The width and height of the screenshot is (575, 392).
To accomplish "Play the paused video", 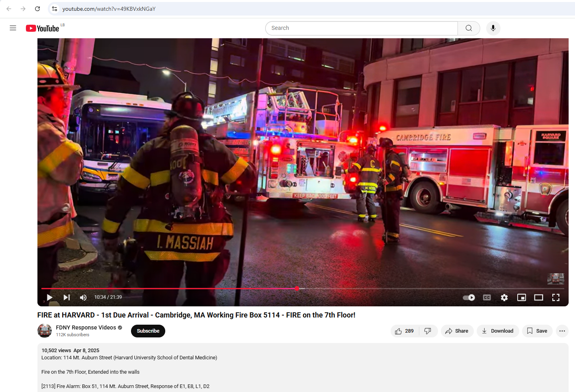I will click(x=50, y=298).
